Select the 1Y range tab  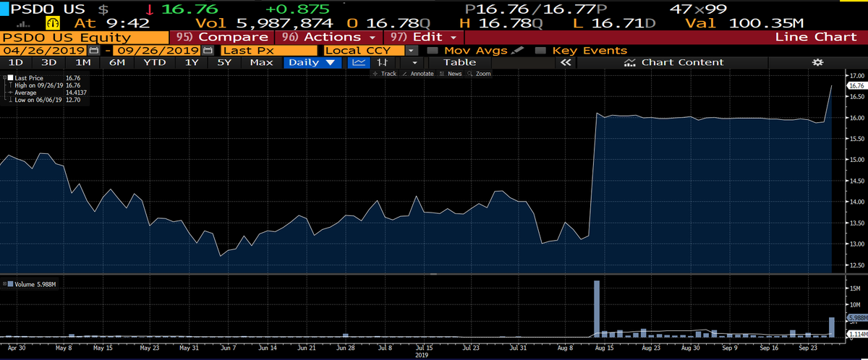click(192, 63)
